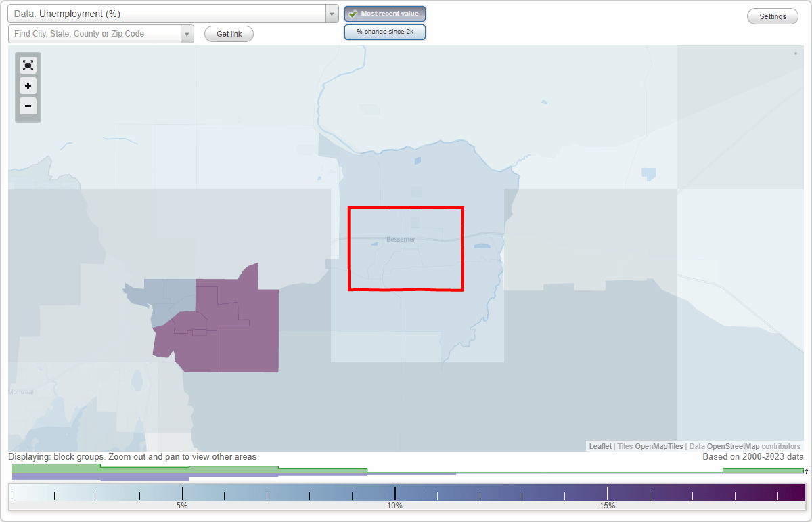
Task: Click the green checkmark on Most recent value
Action: coord(352,14)
